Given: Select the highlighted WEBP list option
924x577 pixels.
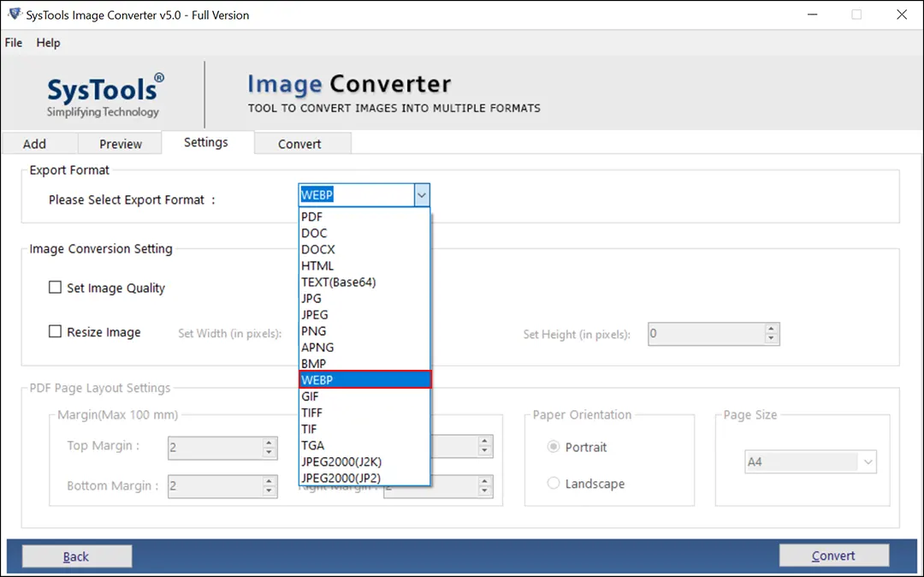Looking at the screenshot, I should (365, 379).
